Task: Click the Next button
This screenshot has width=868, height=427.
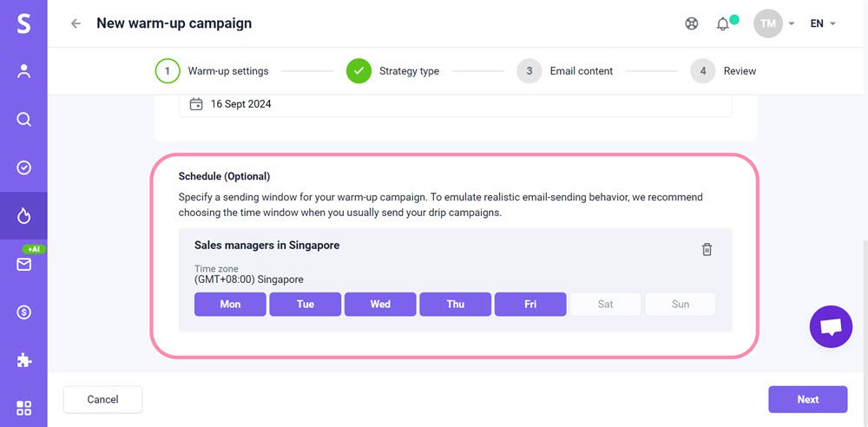Action: 807,399
